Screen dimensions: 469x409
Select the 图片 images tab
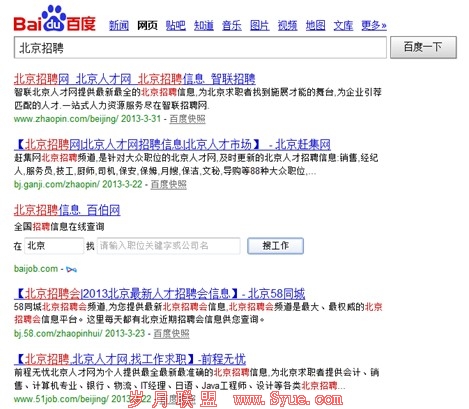pyautogui.click(x=260, y=25)
